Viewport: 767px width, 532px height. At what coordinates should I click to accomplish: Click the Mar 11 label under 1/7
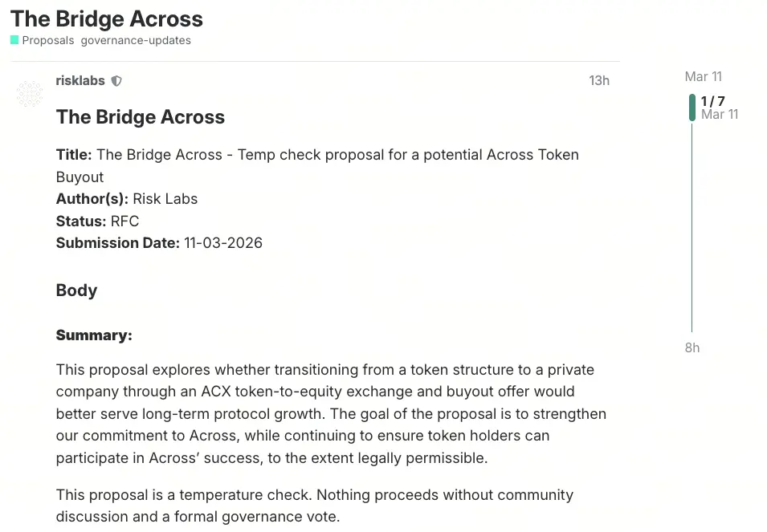pyautogui.click(x=719, y=114)
